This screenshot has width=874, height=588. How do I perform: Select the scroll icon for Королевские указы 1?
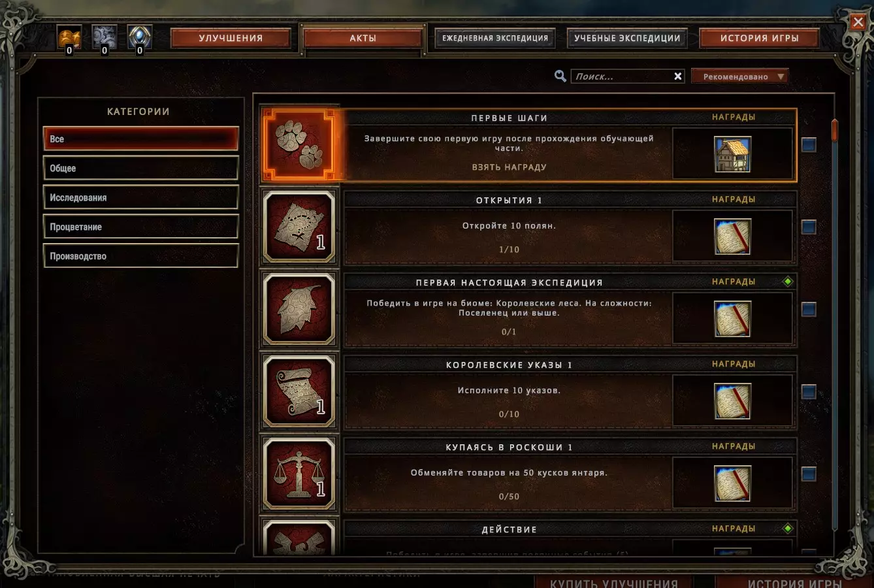tap(299, 391)
